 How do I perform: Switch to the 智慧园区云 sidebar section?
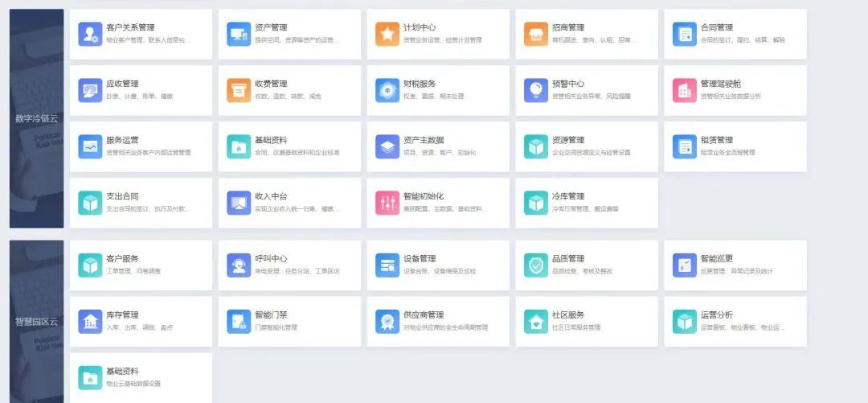coord(36,322)
